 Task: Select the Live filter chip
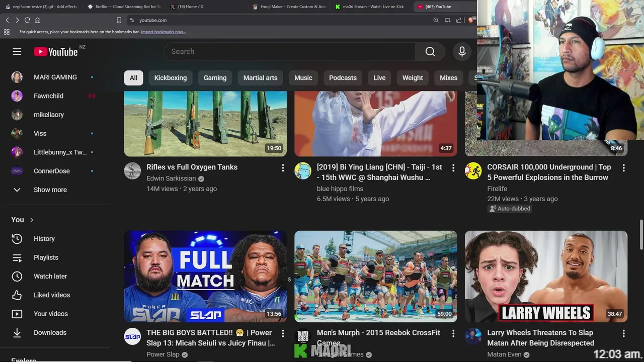click(x=379, y=78)
